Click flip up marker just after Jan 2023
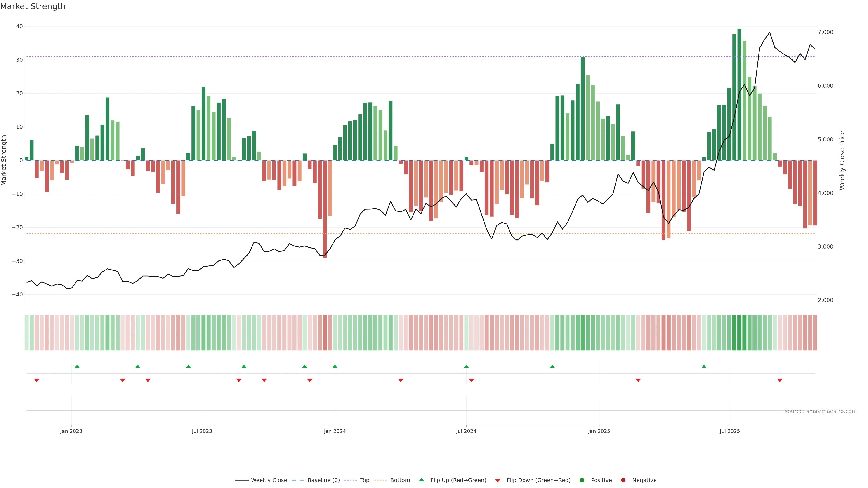The width and height of the screenshot is (868, 488). tap(77, 366)
